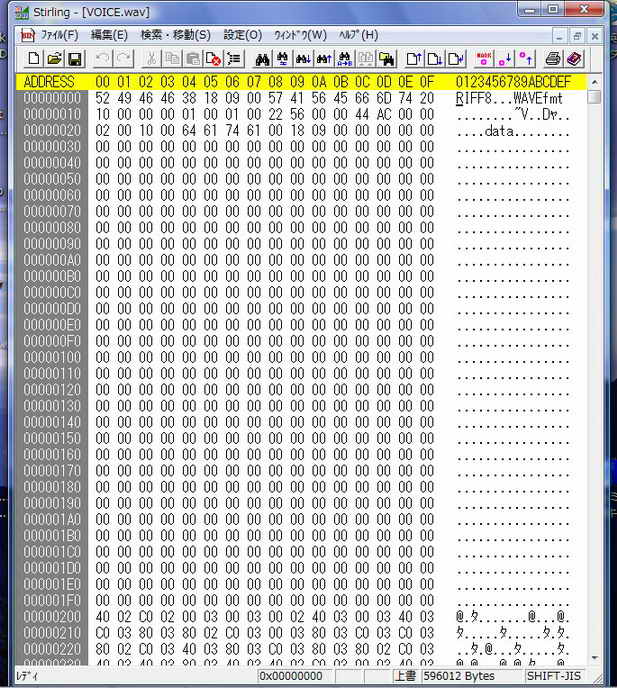The image size is (617, 688).
Task: Open a file using the folder icon
Action: pyautogui.click(x=55, y=59)
